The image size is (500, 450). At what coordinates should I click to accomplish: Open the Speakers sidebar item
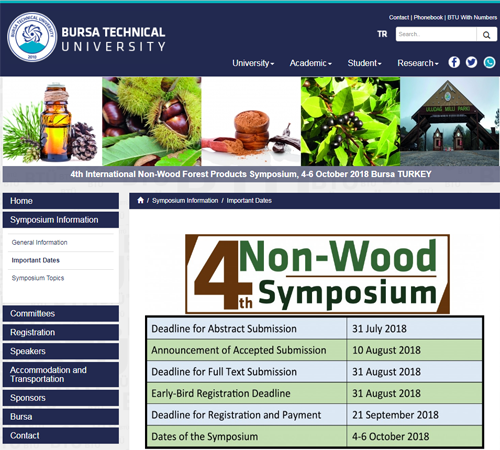(x=61, y=351)
